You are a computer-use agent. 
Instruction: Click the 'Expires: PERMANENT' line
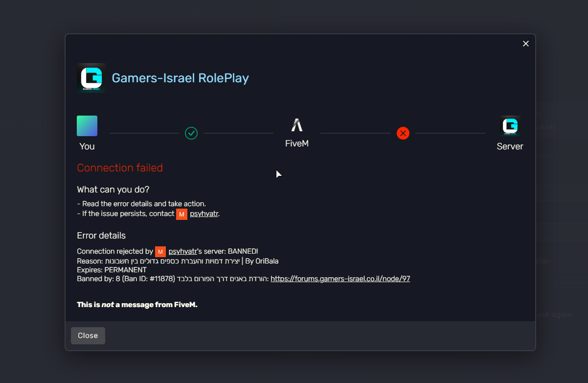point(112,270)
